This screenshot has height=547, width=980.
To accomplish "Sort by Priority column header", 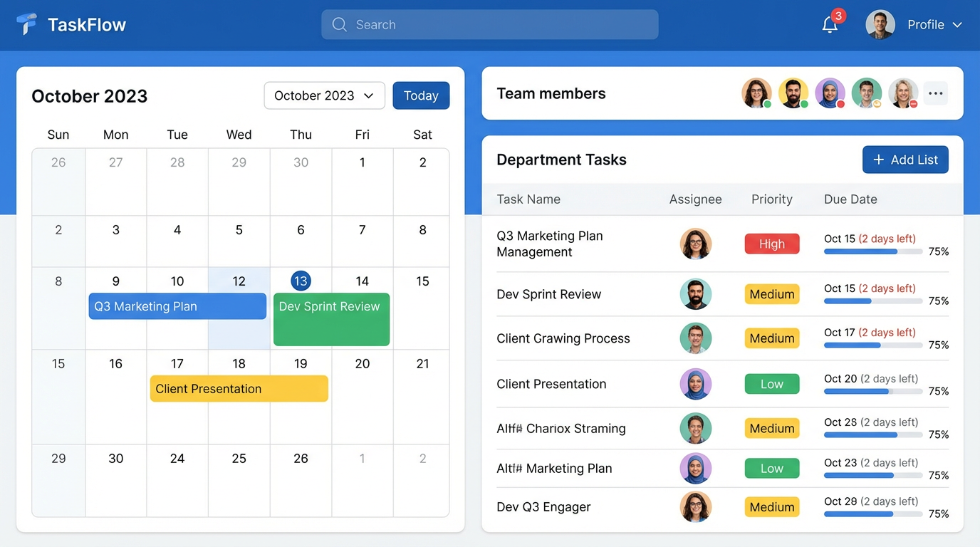I will (771, 199).
